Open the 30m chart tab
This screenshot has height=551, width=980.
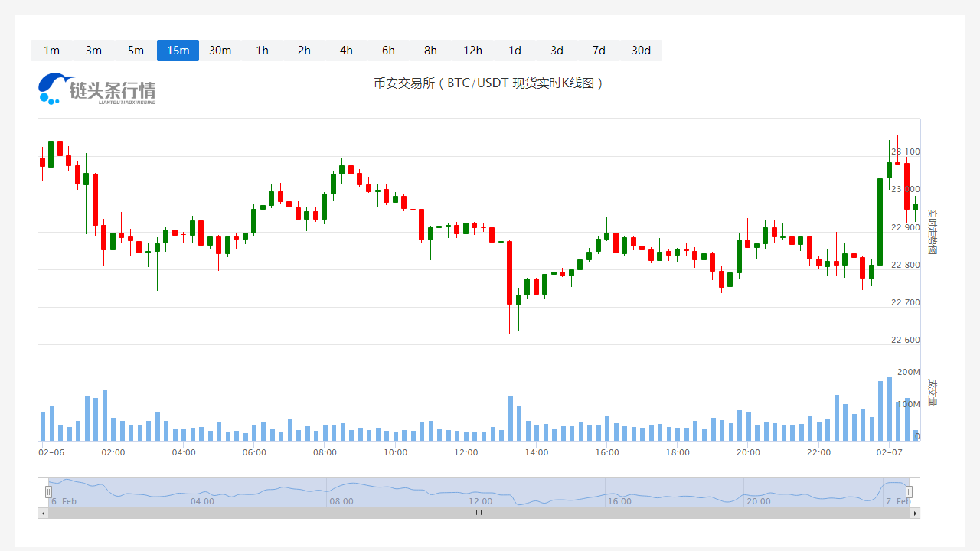point(220,51)
